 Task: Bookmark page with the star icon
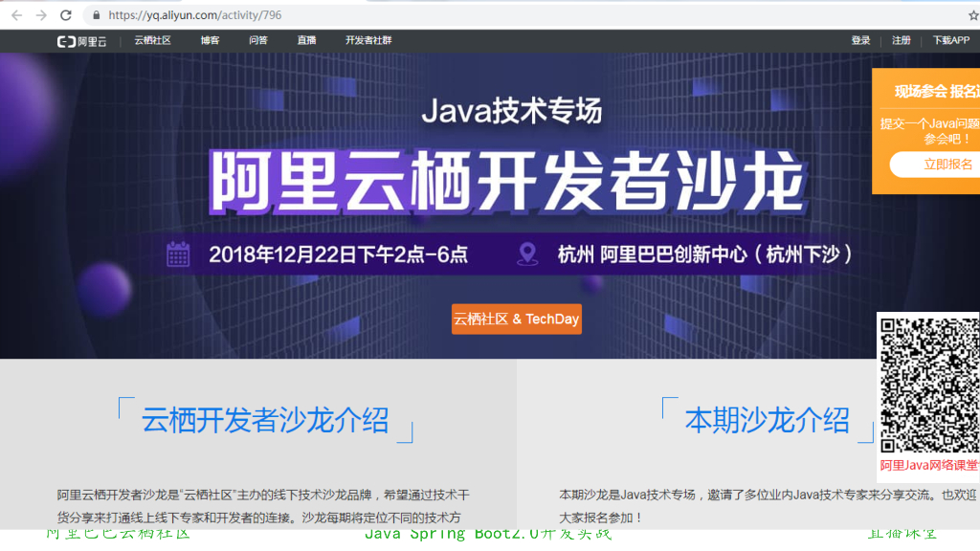coord(973,15)
